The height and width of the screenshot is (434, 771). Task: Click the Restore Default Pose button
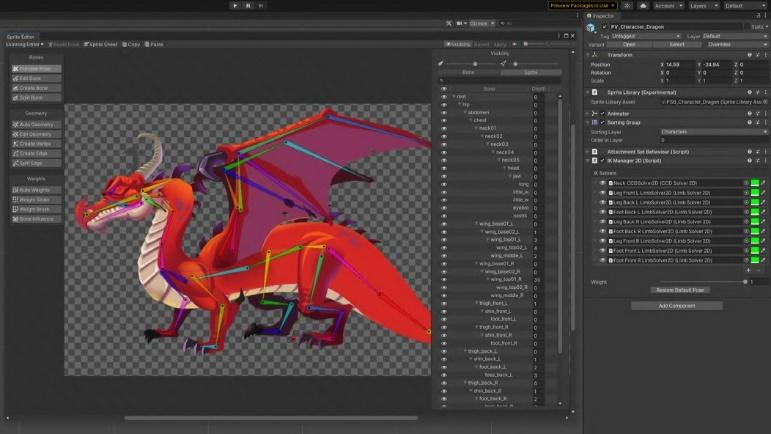coord(681,290)
